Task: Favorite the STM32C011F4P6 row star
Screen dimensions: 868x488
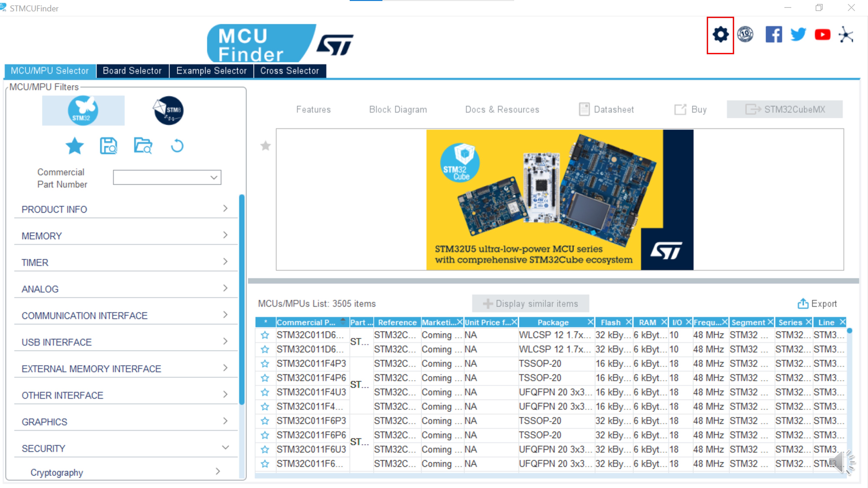Action: click(265, 378)
